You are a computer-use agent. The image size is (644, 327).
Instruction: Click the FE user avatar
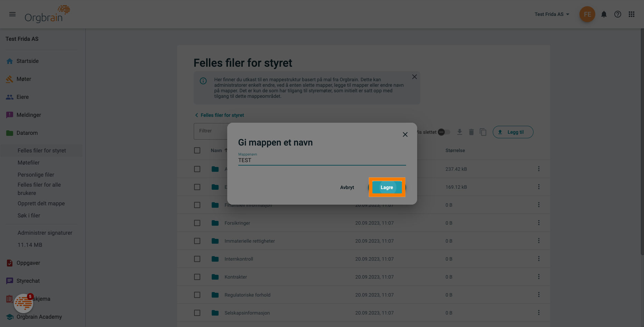587,14
